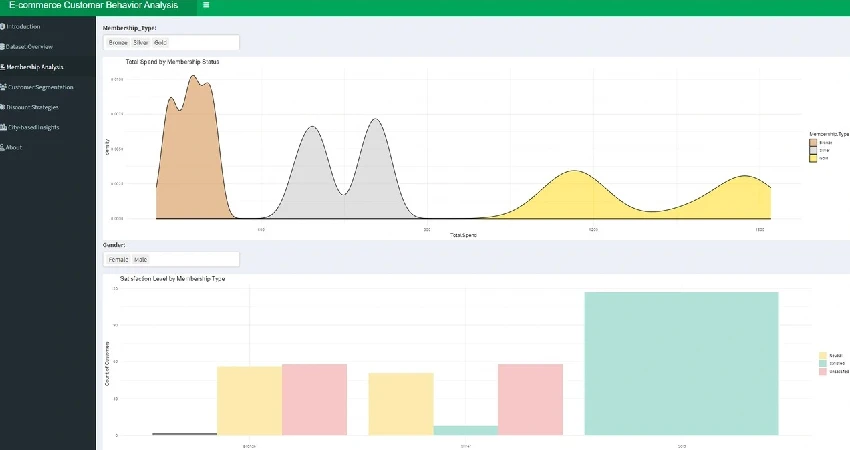Select the Male gender tag
This screenshot has height=450, width=850.
[x=140, y=259]
